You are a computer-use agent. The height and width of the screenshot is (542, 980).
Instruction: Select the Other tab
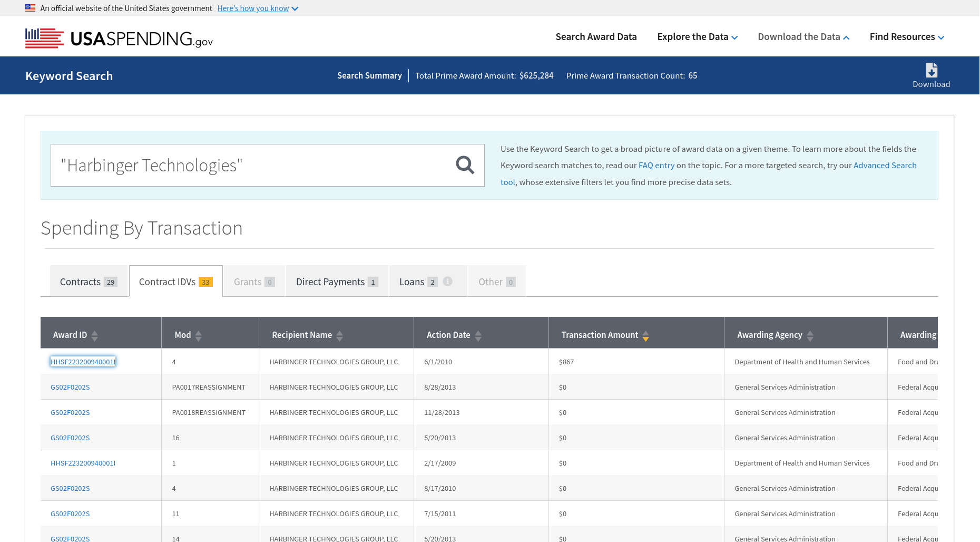[497, 282]
